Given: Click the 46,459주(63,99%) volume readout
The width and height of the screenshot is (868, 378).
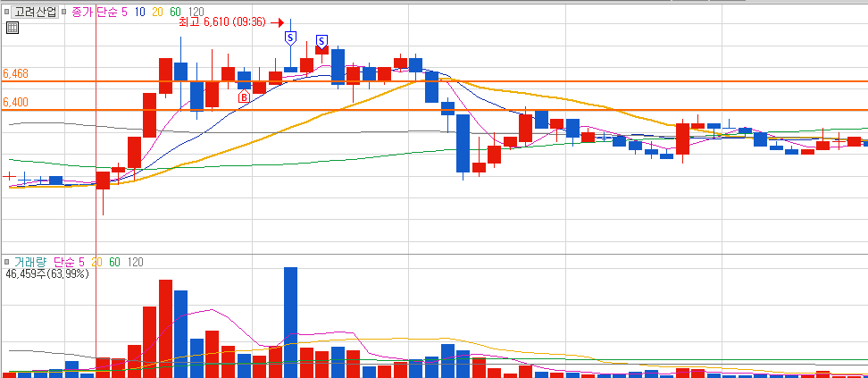Looking at the screenshot, I should point(47,273).
